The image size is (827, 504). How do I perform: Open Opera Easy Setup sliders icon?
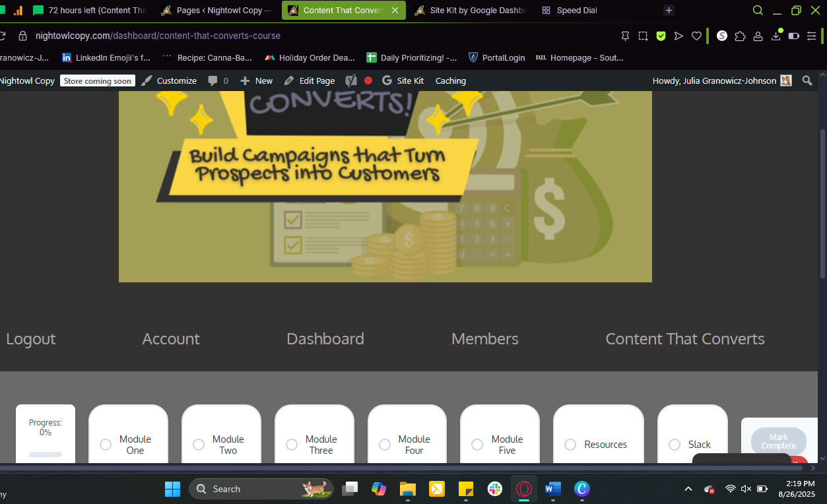811,36
